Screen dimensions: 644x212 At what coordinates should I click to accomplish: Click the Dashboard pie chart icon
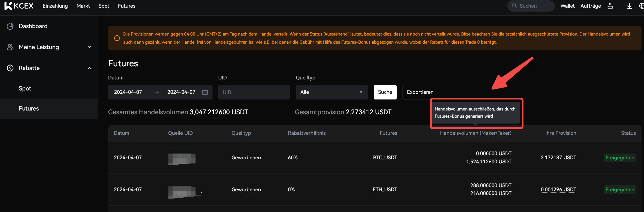coord(10,26)
